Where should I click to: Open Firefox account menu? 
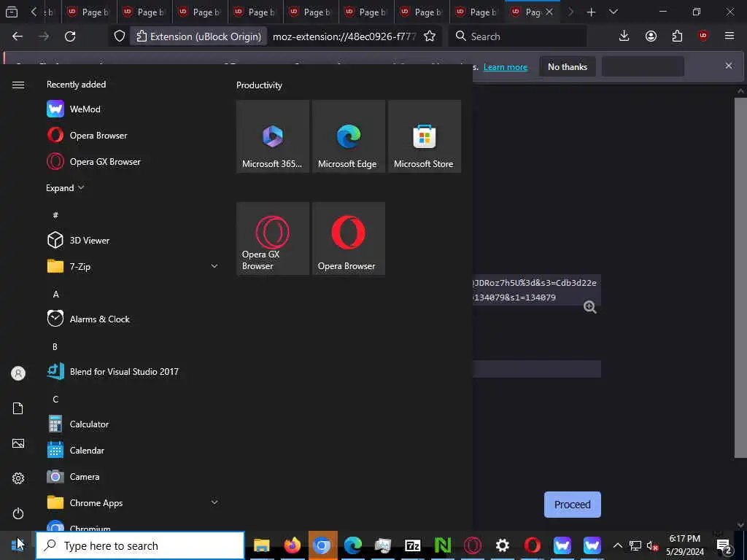coord(651,36)
